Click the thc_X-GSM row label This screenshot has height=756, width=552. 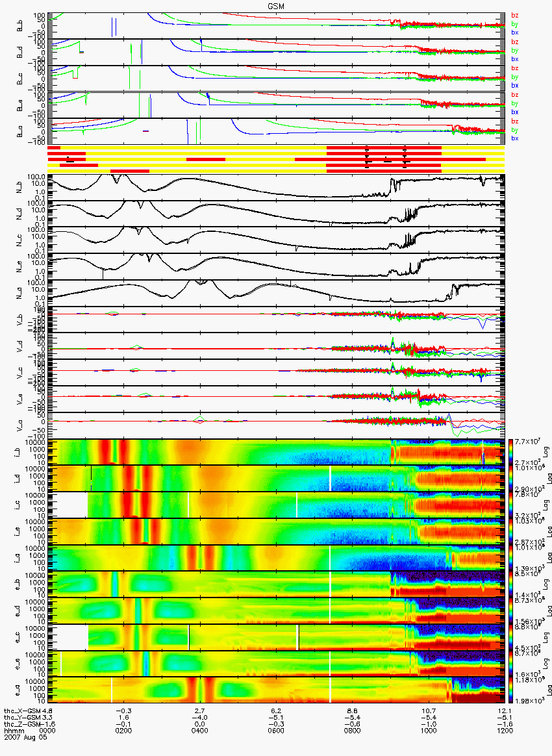pyautogui.click(x=22, y=711)
